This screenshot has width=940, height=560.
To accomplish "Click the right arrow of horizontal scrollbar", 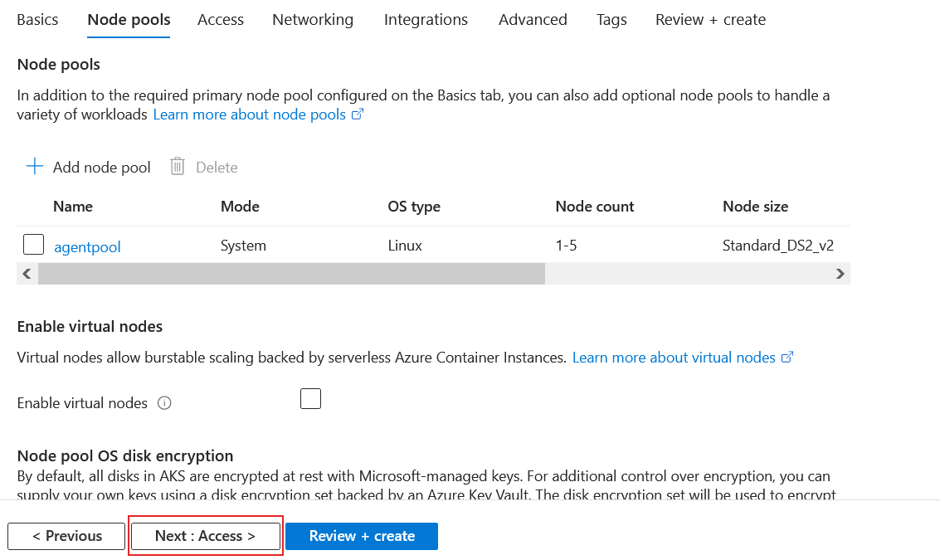I will click(840, 274).
